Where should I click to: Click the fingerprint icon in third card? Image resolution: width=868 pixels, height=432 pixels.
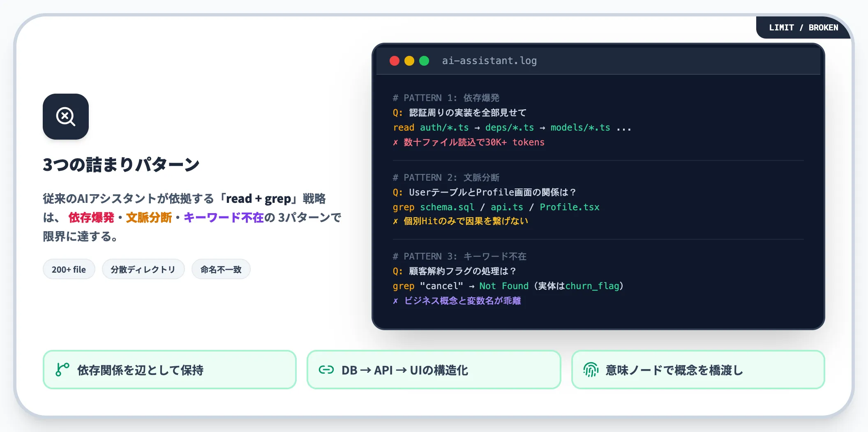coord(591,370)
